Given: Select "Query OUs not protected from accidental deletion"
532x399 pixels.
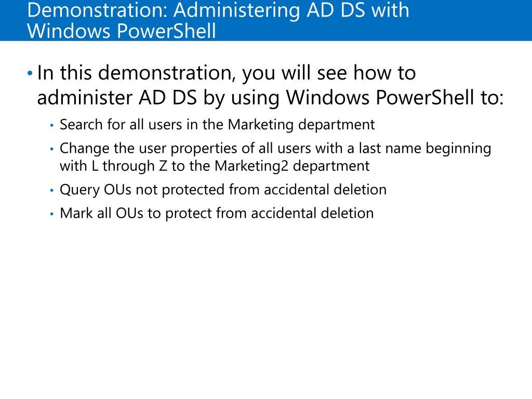Looking at the screenshot, I should pos(223,190).
